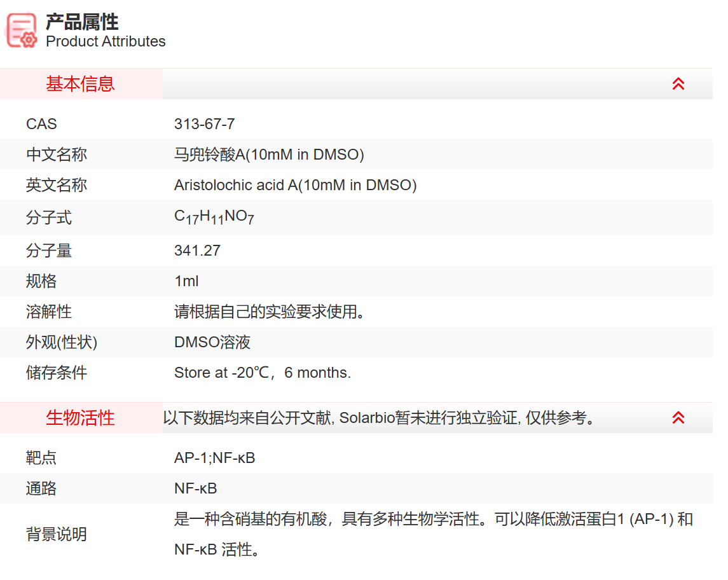Click the Aristolochic acid A English name
This screenshot has height=580, width=728.
point(295,185)
